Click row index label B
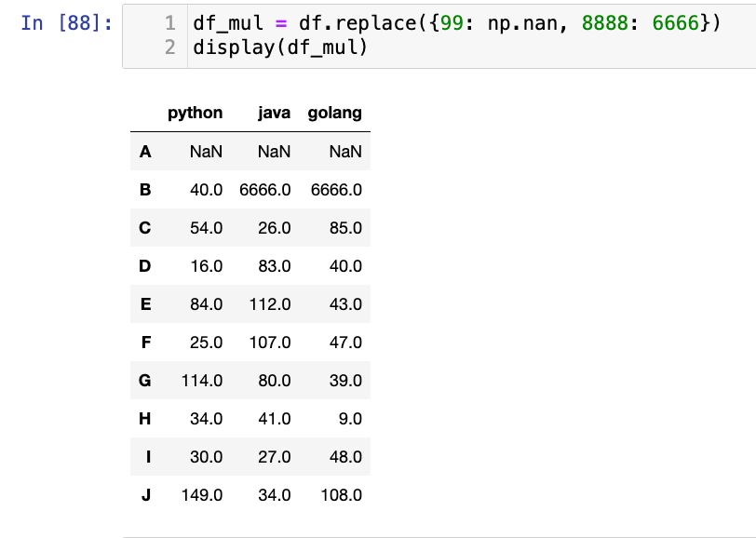Screen dimensions: 756x538 [x=145, y=189]
